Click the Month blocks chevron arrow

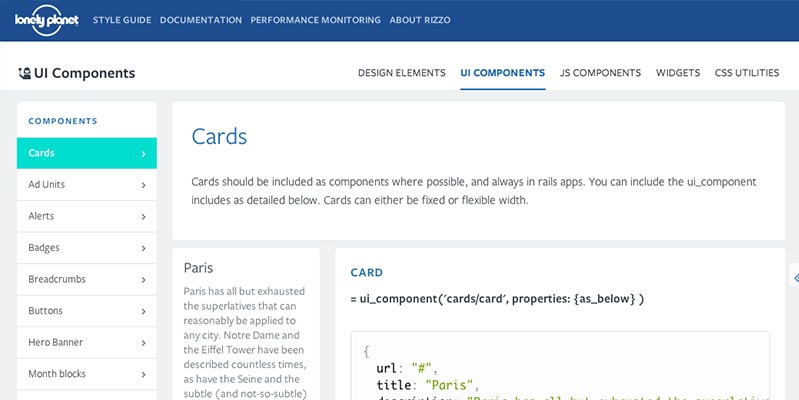click(143, 374)
